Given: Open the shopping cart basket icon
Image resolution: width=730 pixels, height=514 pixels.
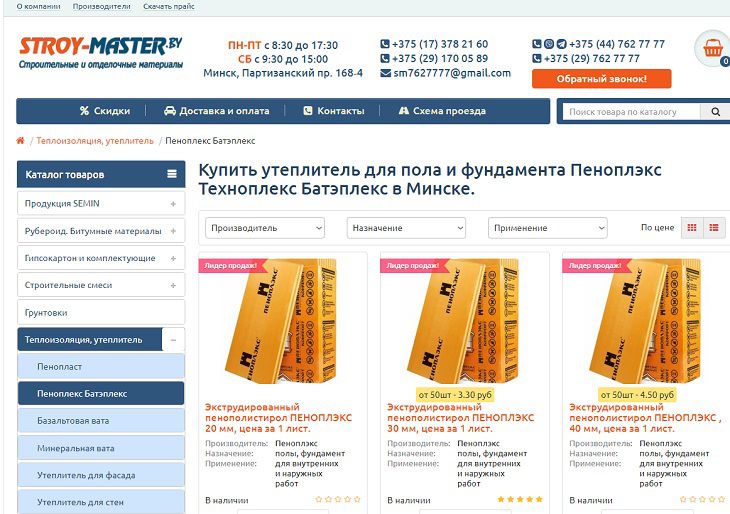Looking at the screenshot, I should click(713, 47).
